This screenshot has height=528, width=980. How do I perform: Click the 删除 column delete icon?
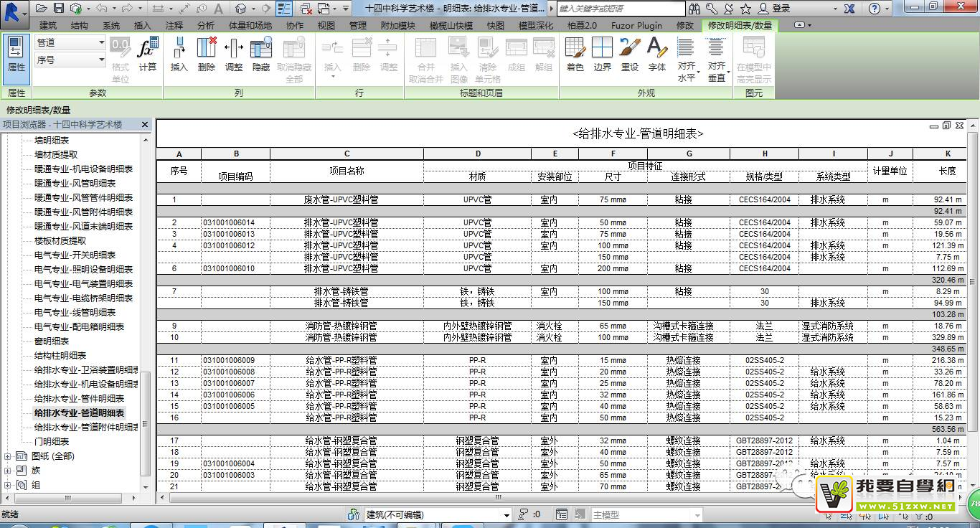tap(206, 55)
